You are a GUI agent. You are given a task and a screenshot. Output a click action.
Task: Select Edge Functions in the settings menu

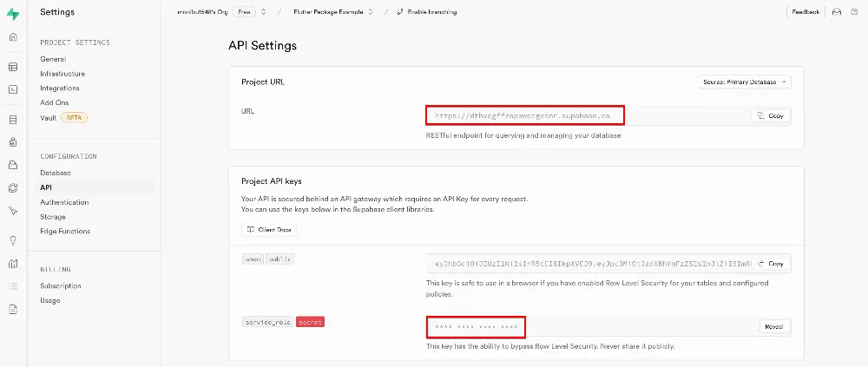(65, 231)
